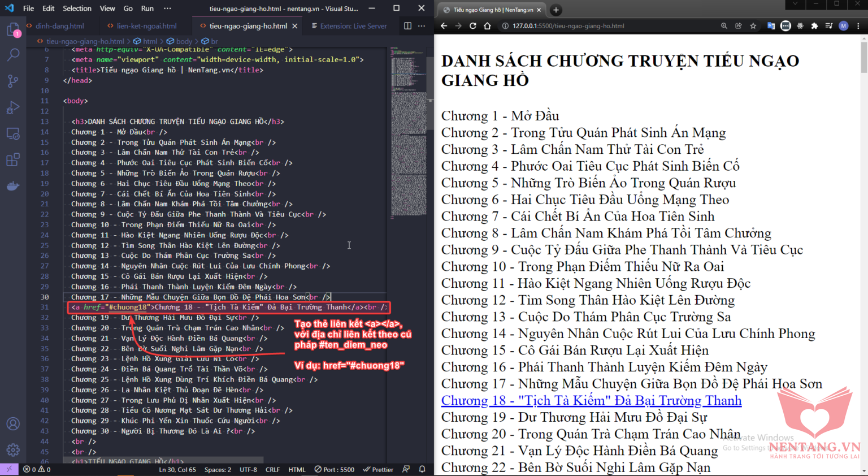Open the Explorer view in the activity bar
This screenshot has height=476, width=868.
point(12,29)
